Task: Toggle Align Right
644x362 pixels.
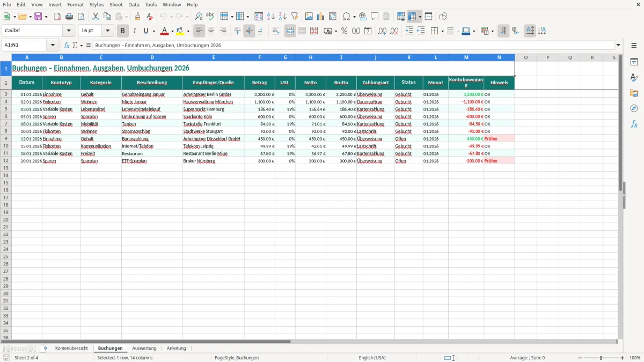Action: [223, 31]
